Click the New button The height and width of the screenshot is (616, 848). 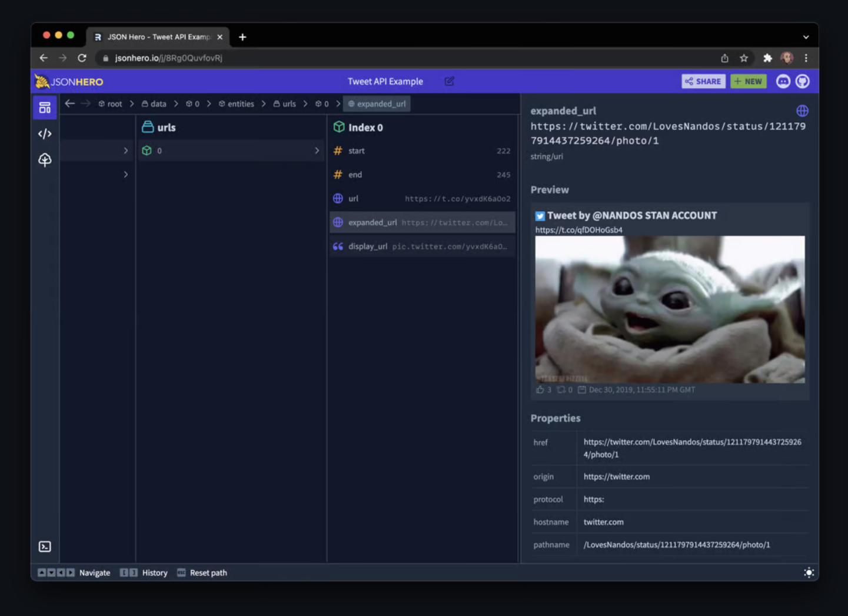pyautogui.click(x=748, y=81)
